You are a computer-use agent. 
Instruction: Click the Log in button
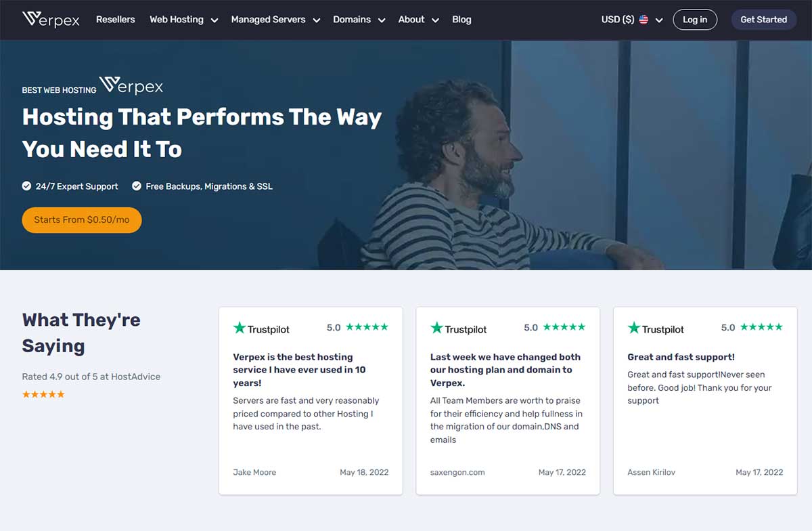point(695,20)
